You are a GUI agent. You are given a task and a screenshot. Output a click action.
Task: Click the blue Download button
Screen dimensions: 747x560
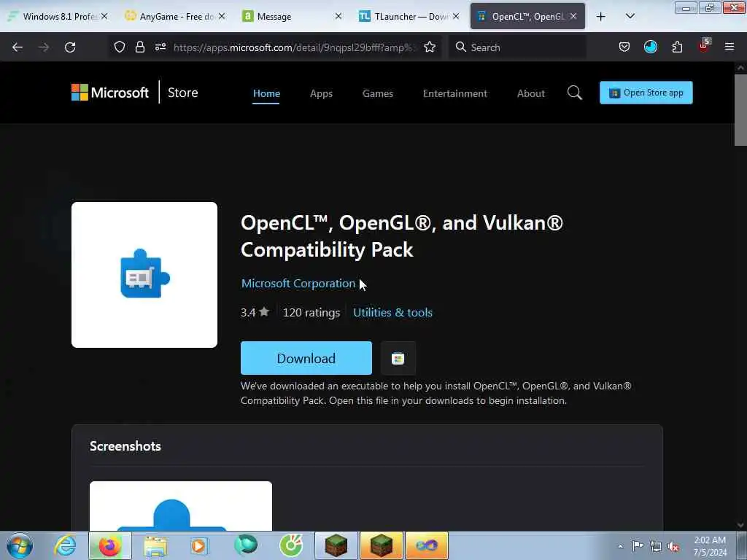click(306, 358)
